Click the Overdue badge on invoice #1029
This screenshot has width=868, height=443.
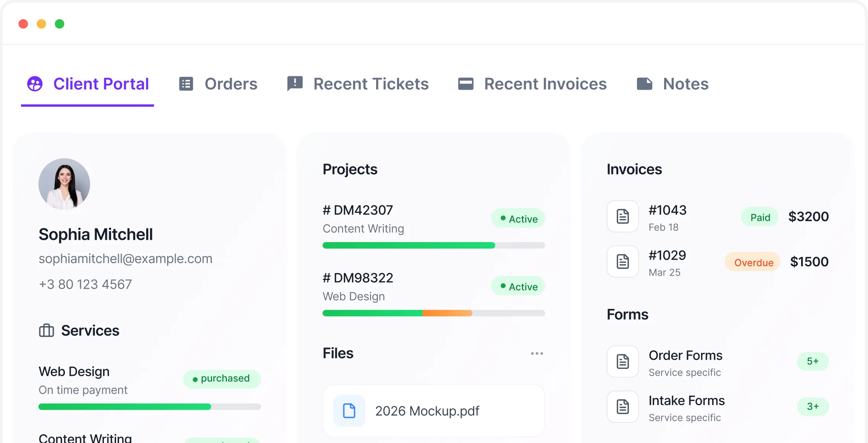coord(752,262)
